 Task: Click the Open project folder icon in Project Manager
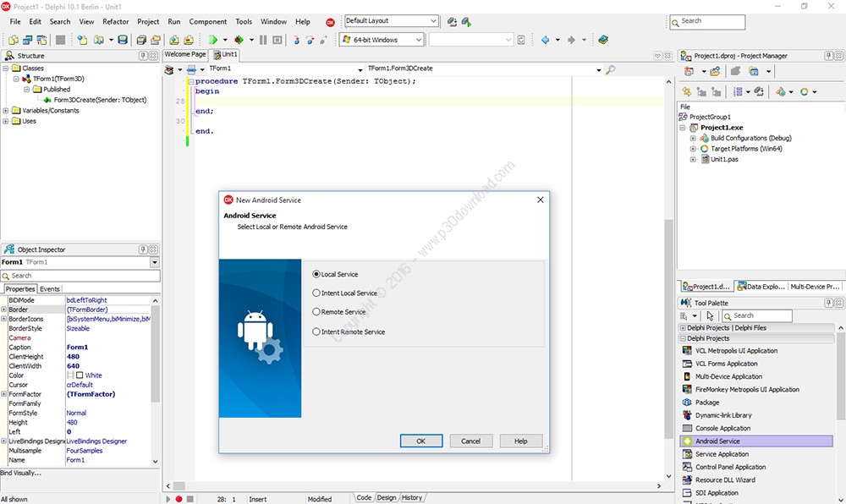click(x=715, y=71)
